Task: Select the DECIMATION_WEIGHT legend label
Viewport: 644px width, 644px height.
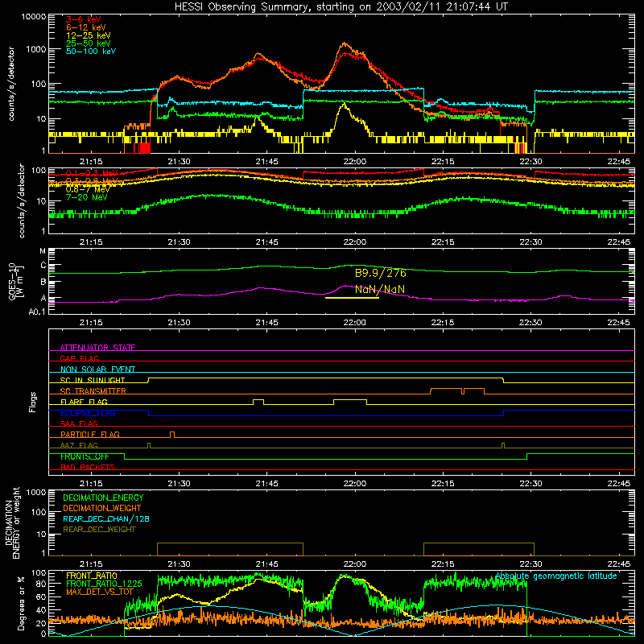Action: [x=102, y=508]
